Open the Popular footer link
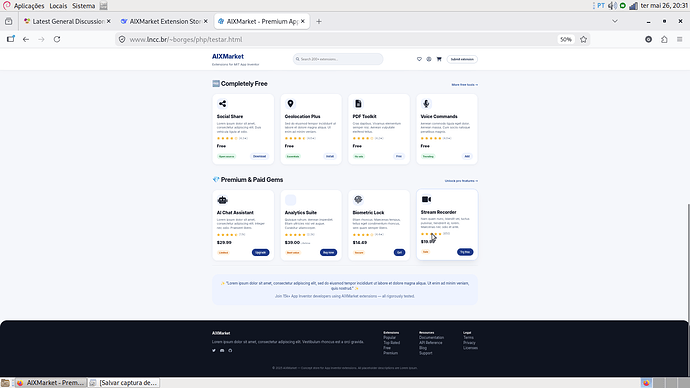Viewport: 690px width, 388px height. [x=389, y=337]
